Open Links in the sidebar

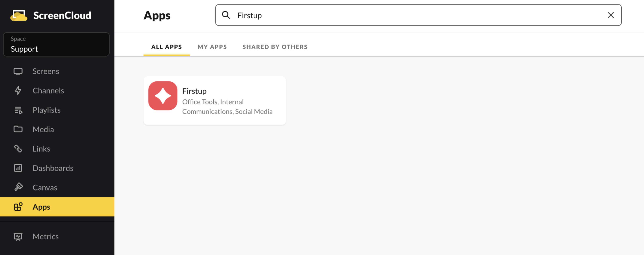pos(57,149)
